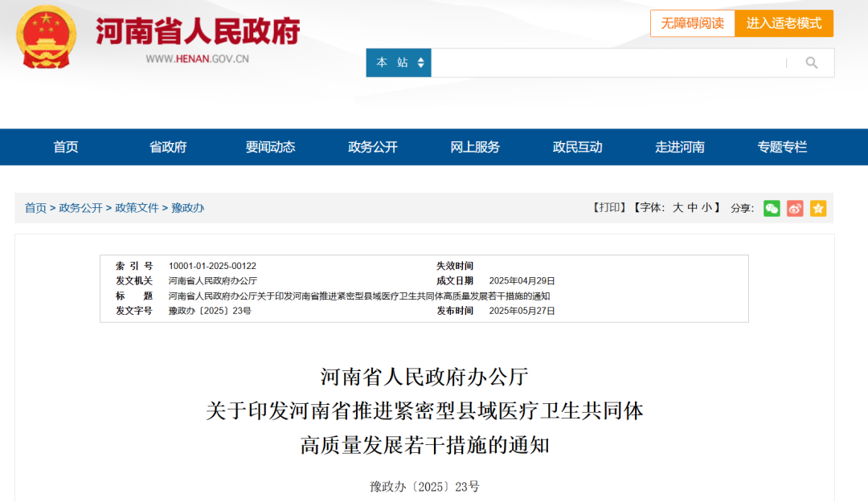This screenshot has height=502, width=868.
Task: Set font size to 大
Action: (678, 207)
